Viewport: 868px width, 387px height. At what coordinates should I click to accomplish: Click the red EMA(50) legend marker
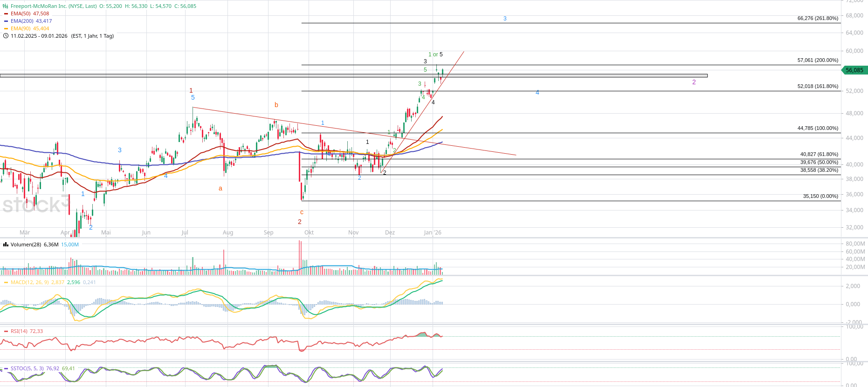click(6, 14)
